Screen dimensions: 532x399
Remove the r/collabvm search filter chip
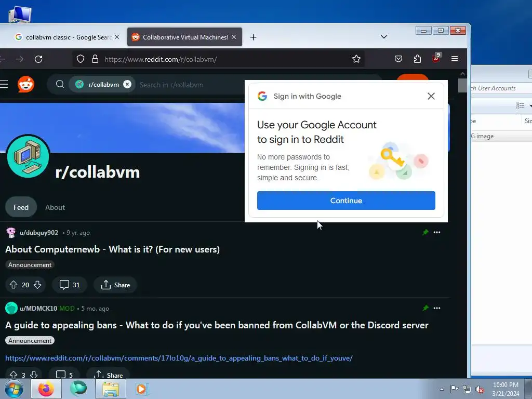click(x=127, y=85)
